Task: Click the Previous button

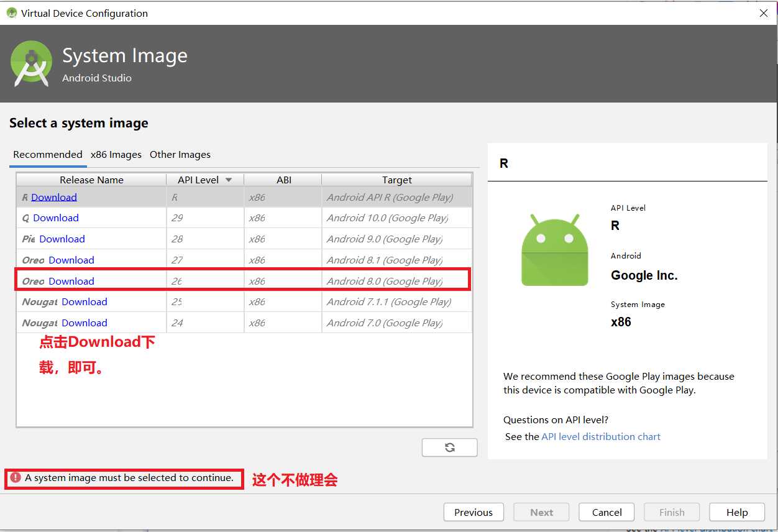Action: (x=474, y=512)
